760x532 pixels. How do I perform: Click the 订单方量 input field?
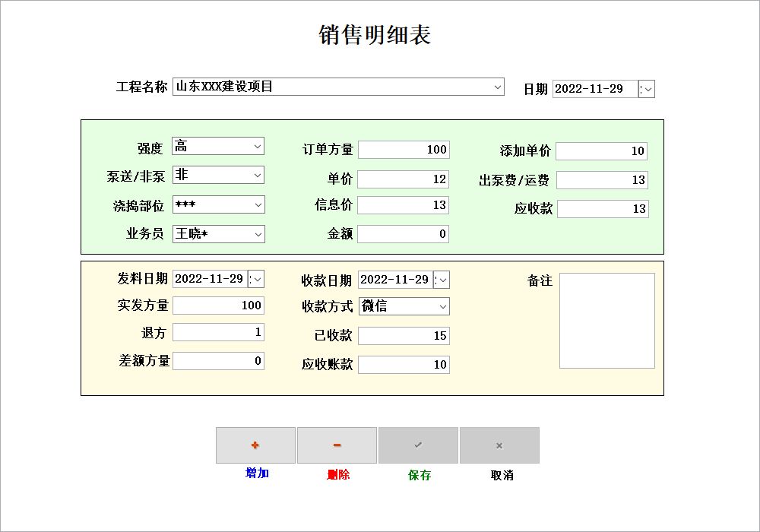(x=404, y=150)
